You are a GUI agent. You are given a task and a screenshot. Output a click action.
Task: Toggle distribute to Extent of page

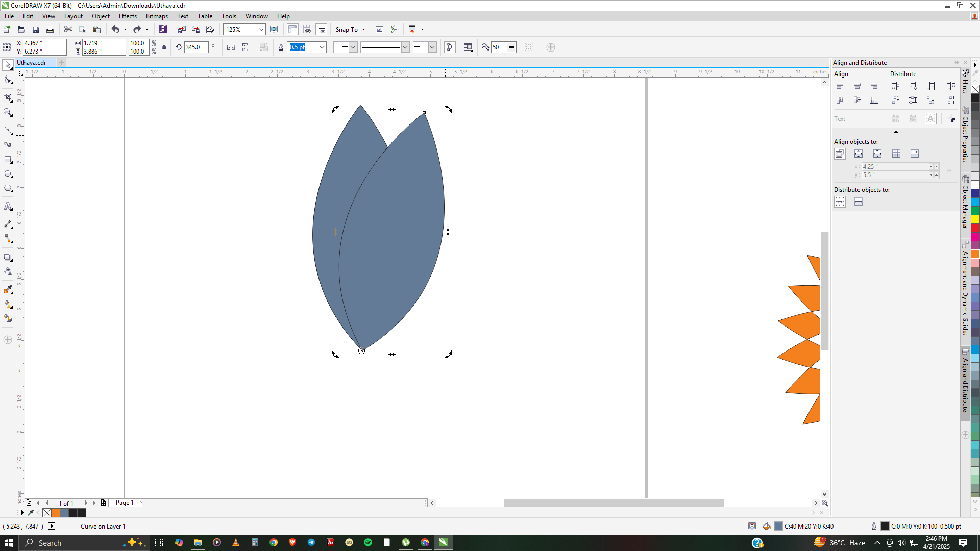[x=859, y=202]
